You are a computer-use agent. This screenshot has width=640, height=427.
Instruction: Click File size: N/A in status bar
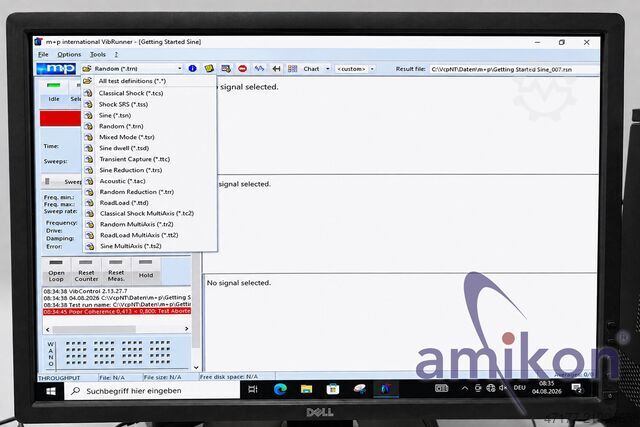162,377
